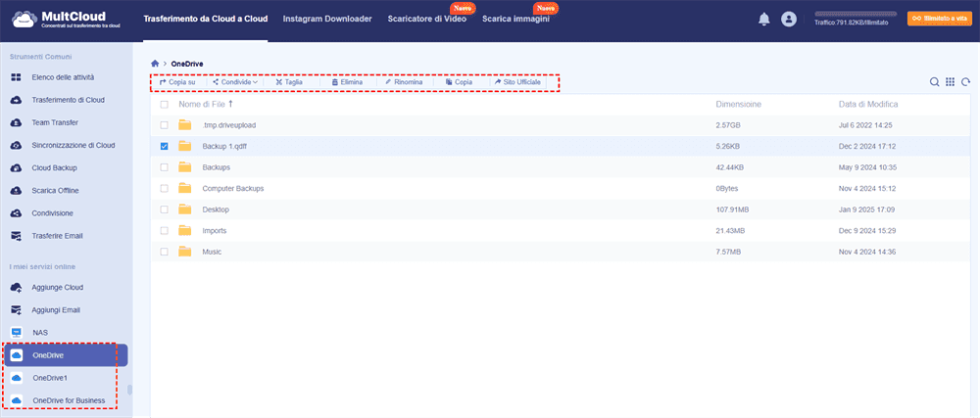980x418 pixels.
Task: Check the .tmp.driveupload folder checkbox
Action: [165, 125]
